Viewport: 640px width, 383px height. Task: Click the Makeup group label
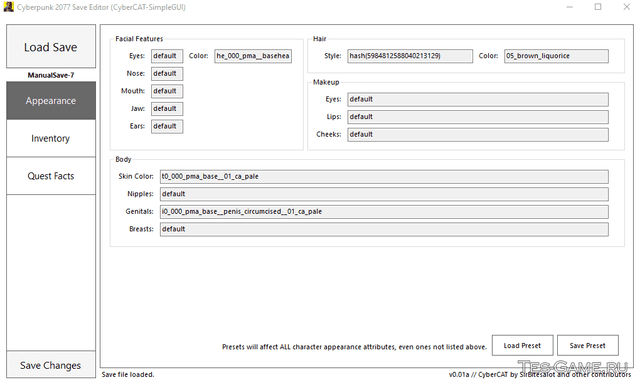point(326,82)
